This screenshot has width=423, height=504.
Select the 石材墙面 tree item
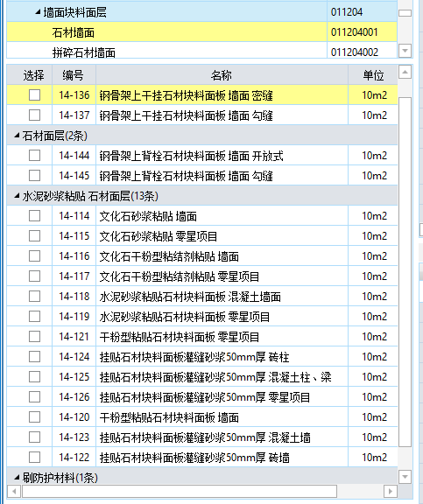click(74, 32)
